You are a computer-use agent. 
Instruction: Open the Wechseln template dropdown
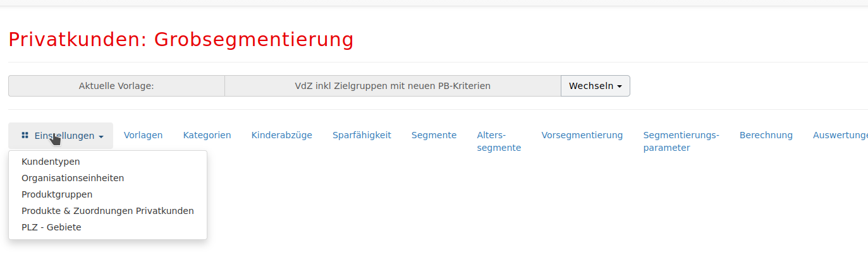[x=595, y=86]
